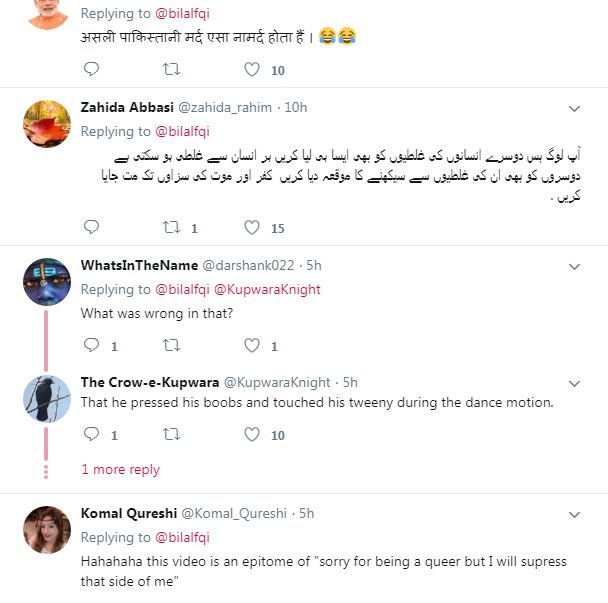Like the top Hindi tweet
Viewport: 608px width, 603px height.
tap(252, 69)
